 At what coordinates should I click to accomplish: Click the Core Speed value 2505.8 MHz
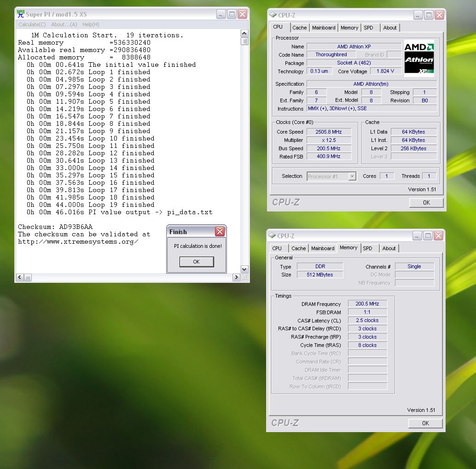[x=329, y=132]
